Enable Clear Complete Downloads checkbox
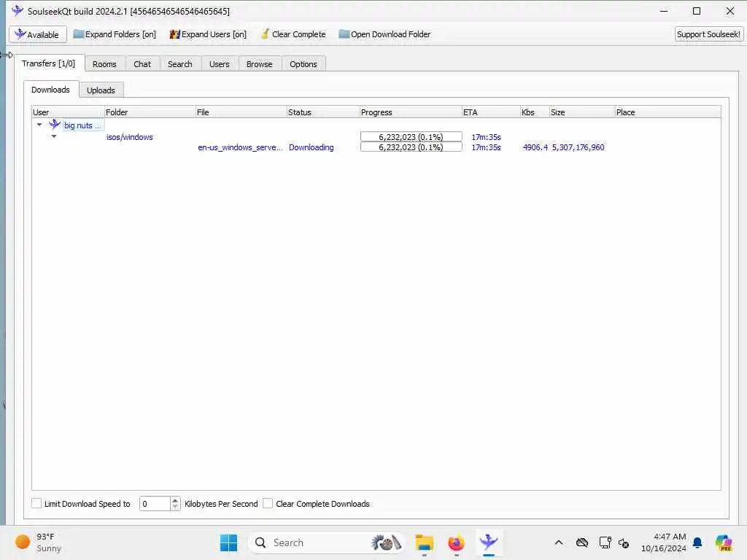Image resolution: width=747 pixels, height=560 pixels. pos(268,503)
